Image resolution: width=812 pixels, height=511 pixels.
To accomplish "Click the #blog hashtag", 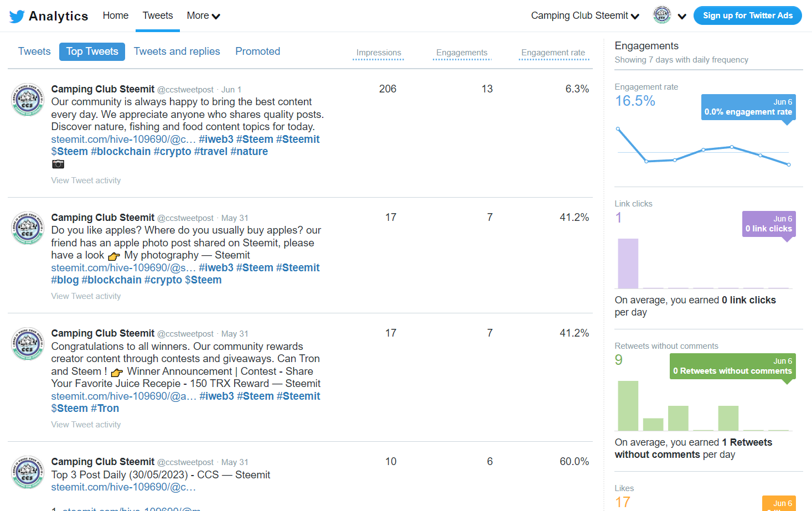I will click(x=65, y=280).
